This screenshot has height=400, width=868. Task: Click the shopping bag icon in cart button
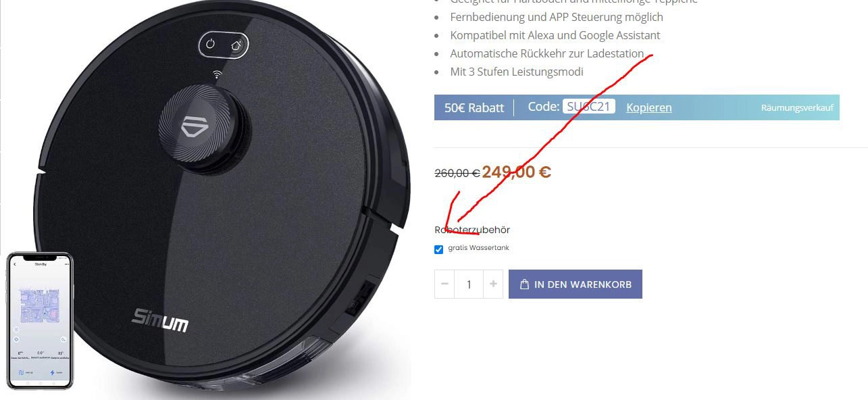tap(525, 284)
